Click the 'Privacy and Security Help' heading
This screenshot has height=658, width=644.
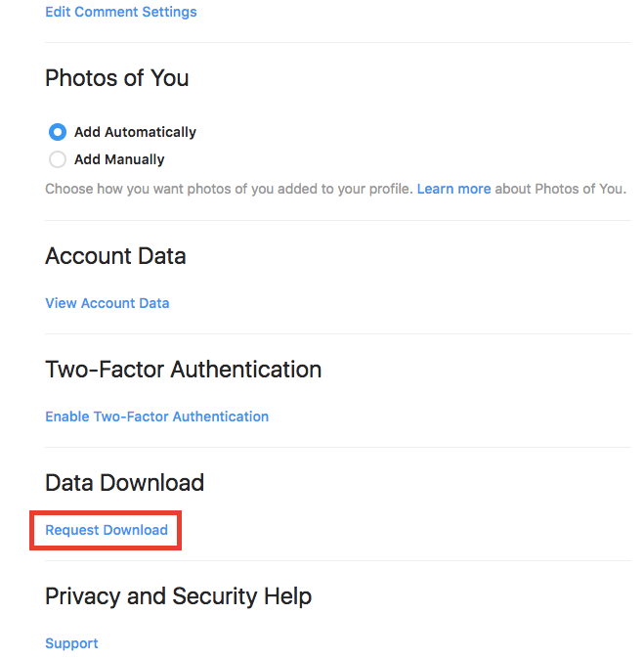point(178,596)
